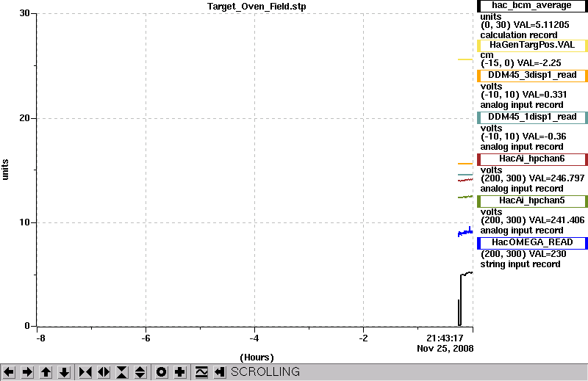
Task: Click the 'string input record' label
Action: pyautogui.click(x=520, y=264)
